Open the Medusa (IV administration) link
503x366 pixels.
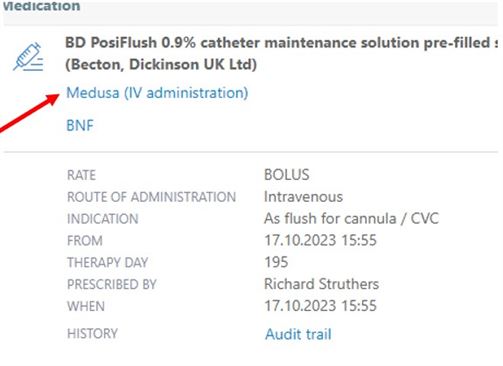tap(157, 93)
